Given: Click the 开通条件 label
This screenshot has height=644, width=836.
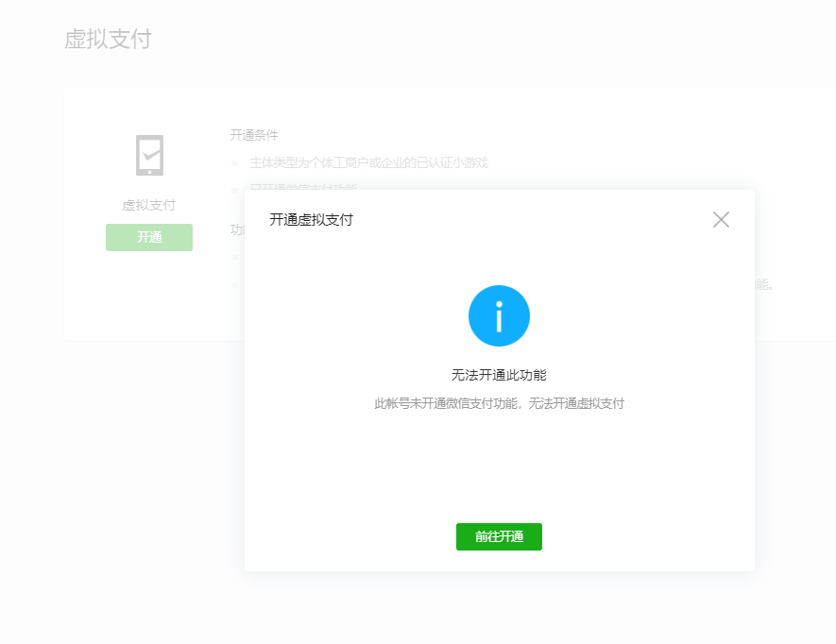Looking at the screenshot, I should point(254,135).
